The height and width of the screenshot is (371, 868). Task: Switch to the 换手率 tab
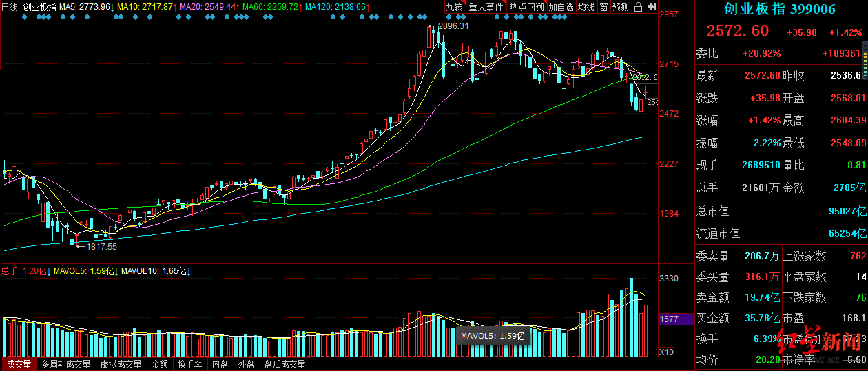pyautogui.click(x=190, y=364)
